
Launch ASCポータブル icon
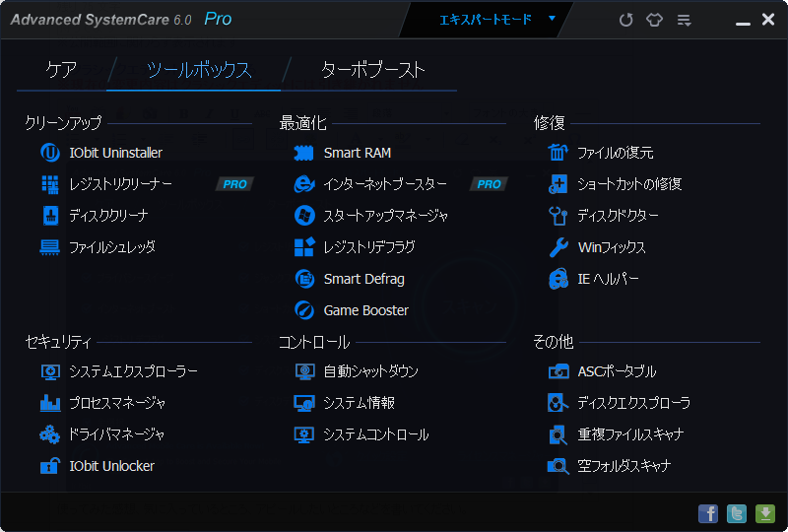558,371
